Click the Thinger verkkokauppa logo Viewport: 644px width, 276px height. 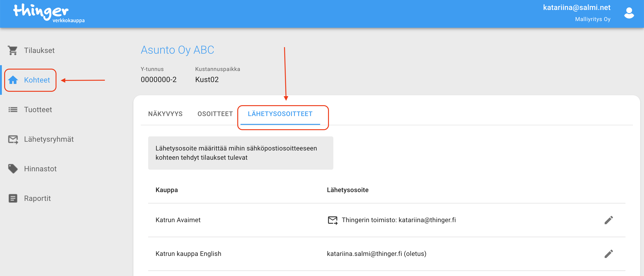point(49,13)
